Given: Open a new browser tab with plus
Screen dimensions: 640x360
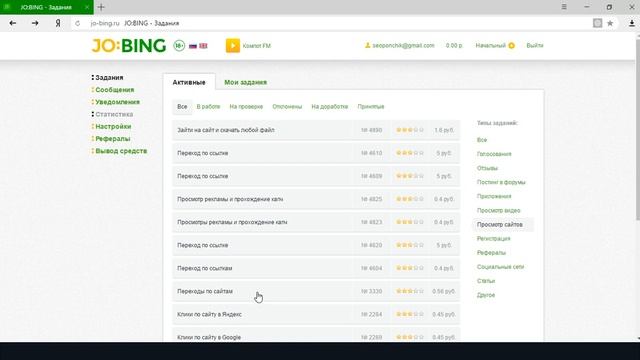Looking at the screenshot, I should point(101,7).
